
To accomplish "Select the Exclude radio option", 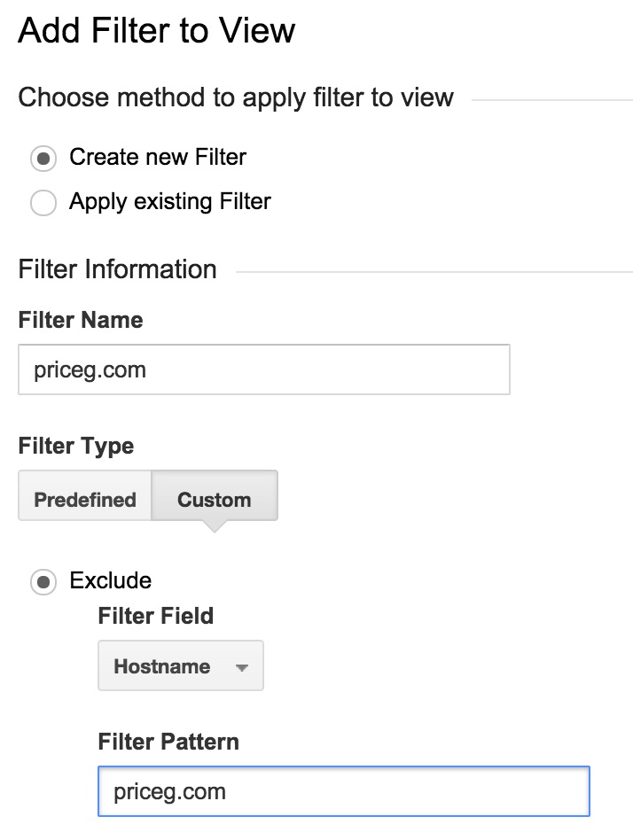I will click(43, 582).
